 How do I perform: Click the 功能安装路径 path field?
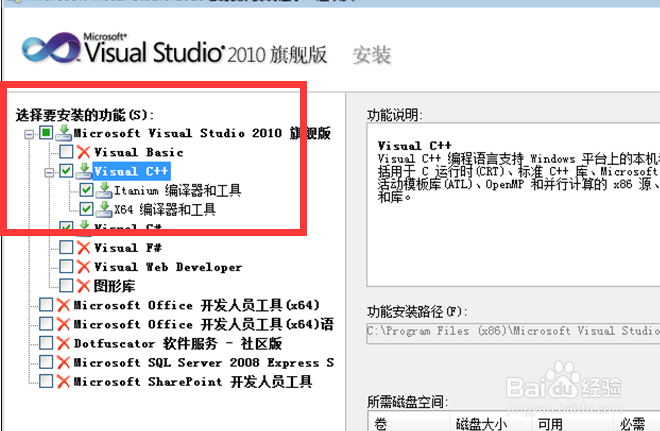pos(514,331)
